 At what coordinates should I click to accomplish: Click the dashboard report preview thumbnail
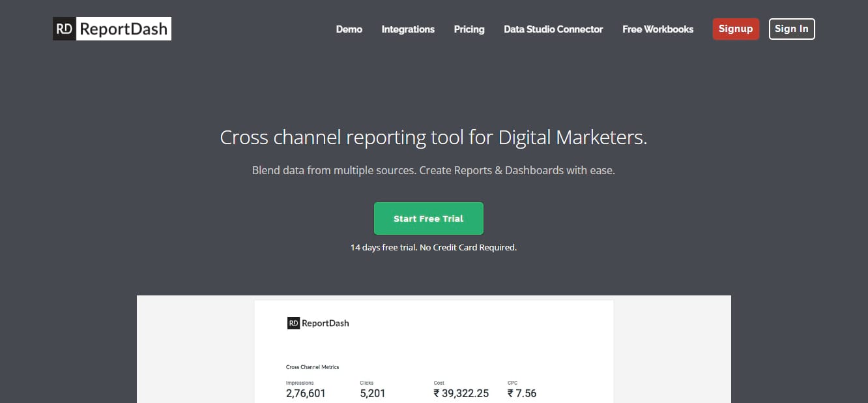tap(433, 349)
